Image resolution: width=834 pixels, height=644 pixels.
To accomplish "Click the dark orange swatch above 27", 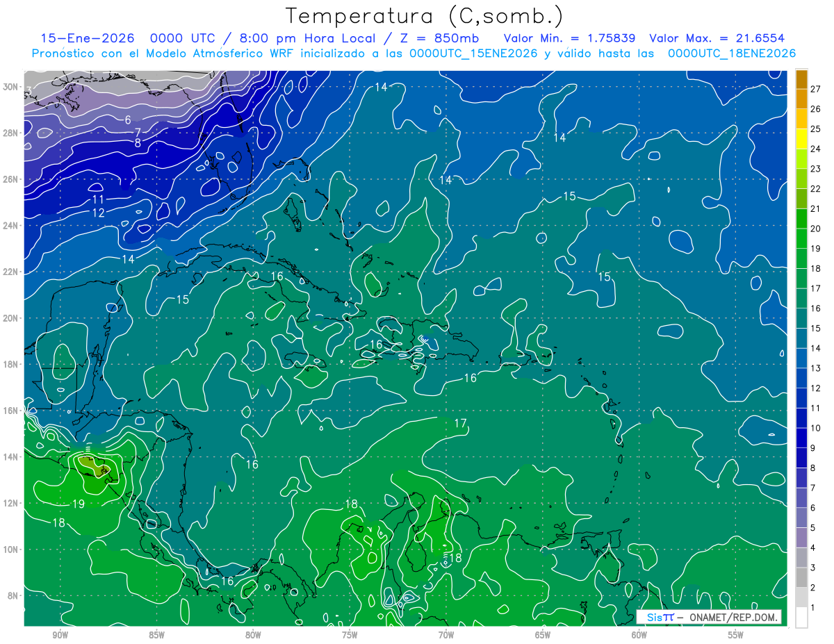I will coord(801,79).
